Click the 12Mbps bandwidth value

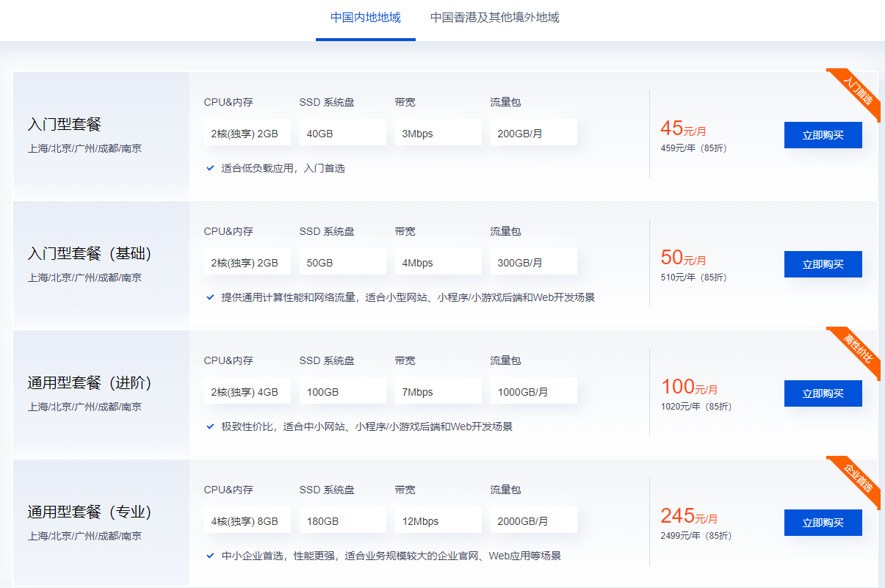[x=438, y=521]
